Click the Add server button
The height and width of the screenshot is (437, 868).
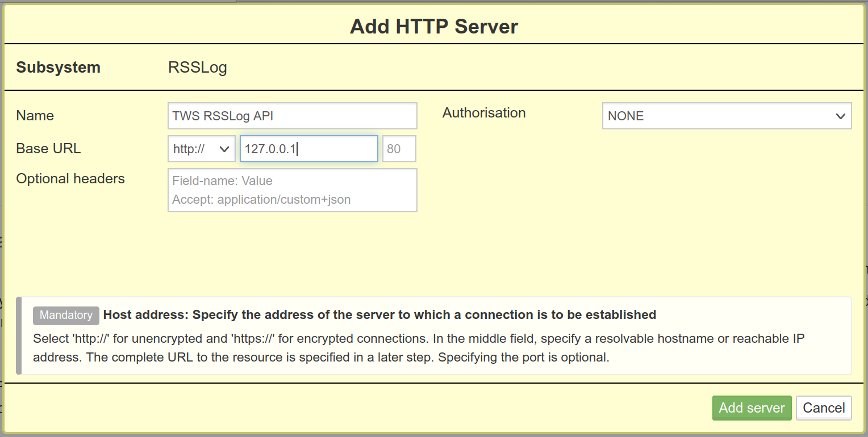[752, 408]
